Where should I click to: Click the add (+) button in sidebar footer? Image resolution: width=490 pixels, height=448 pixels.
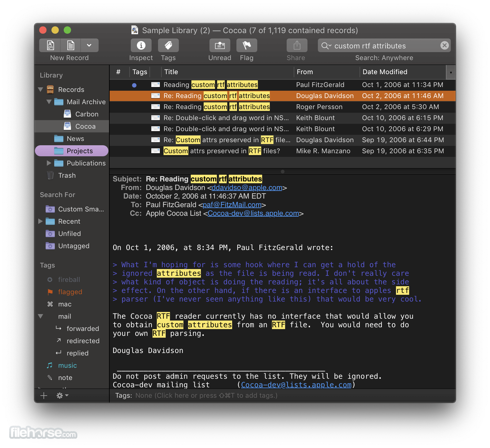(x=44, y=396)
